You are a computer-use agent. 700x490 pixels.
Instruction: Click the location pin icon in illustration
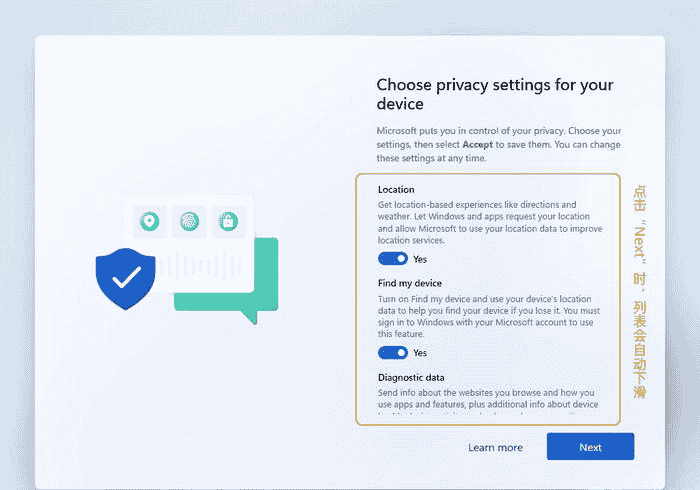tap(150, 221)
